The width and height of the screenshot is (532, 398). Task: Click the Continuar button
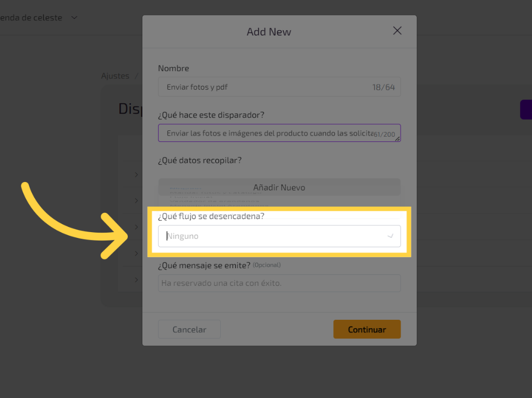point(367,330)
